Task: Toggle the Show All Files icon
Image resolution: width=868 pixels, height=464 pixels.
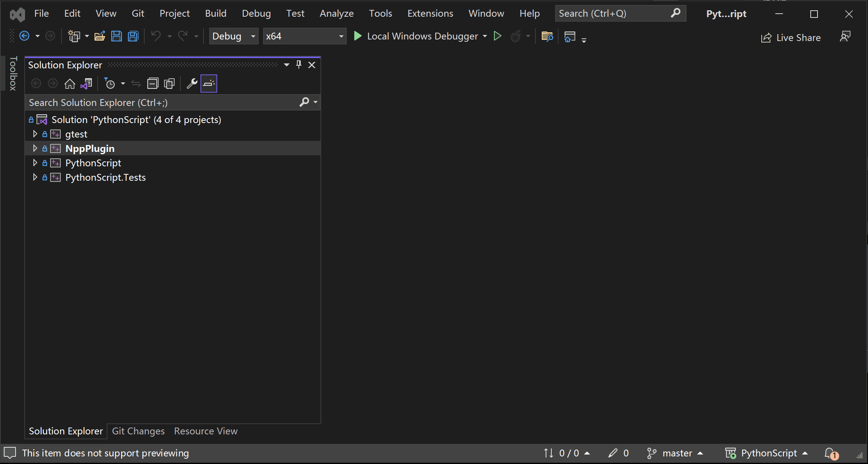Action: click(x=169, y=84)
